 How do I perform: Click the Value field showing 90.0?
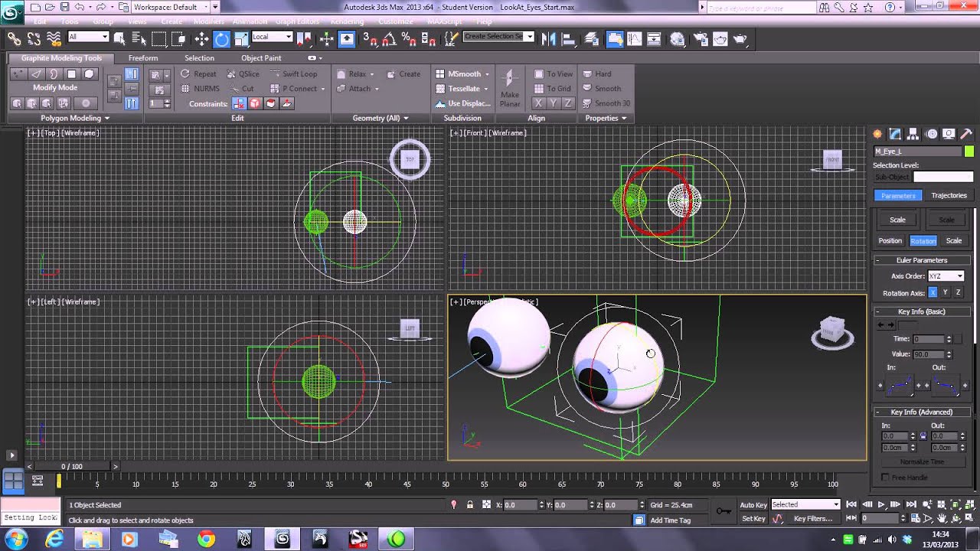(928, 354)
